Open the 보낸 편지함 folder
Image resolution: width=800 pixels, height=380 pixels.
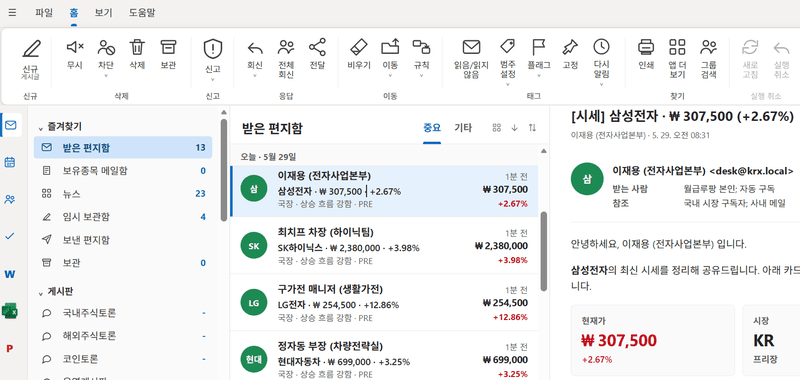(x=123, y=240)
